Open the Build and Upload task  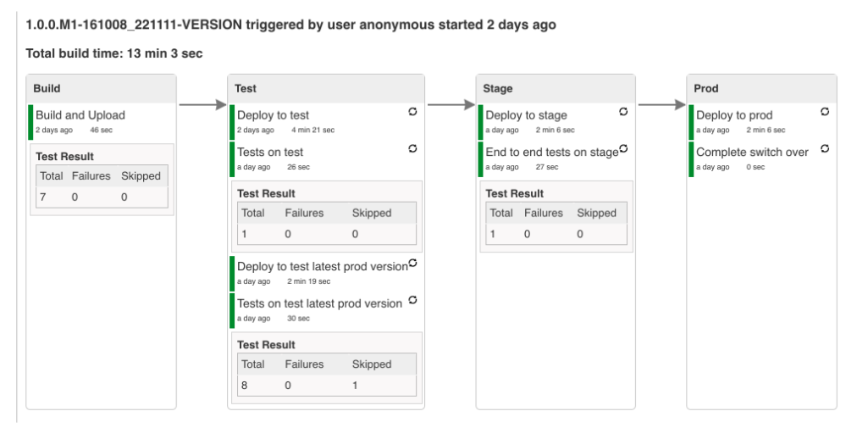[80, 115]
